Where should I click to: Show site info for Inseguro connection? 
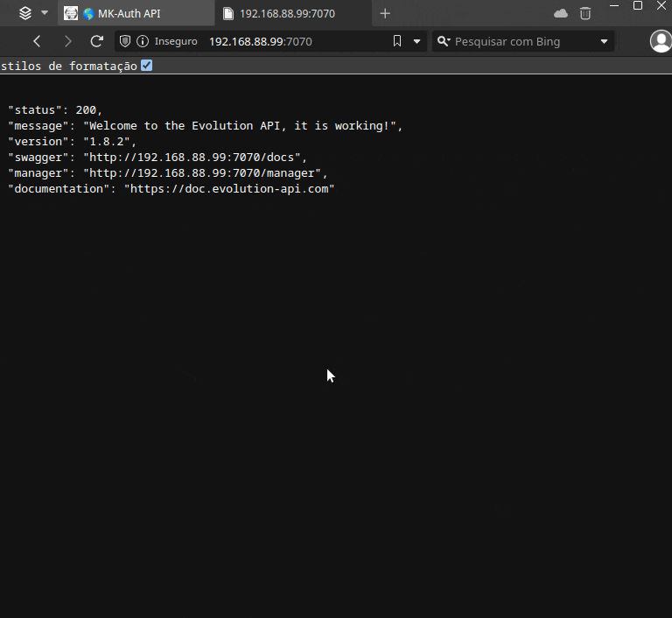(x=143, y=41)
